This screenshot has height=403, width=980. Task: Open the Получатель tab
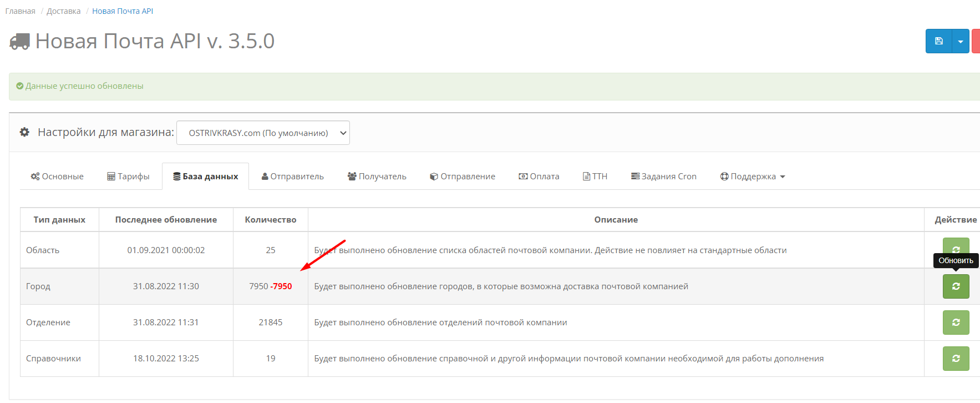click(x=377, y=177)
